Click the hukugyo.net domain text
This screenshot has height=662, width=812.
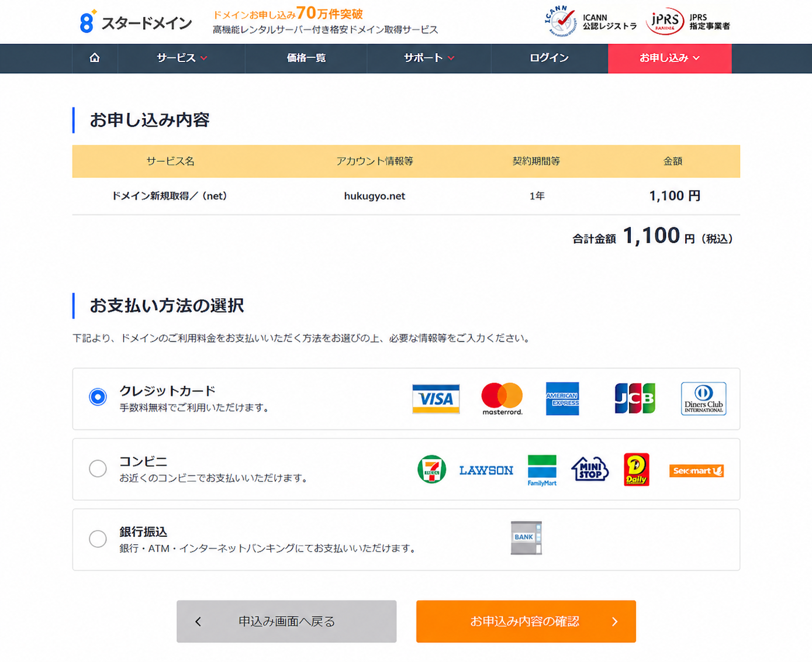(374, 196)
